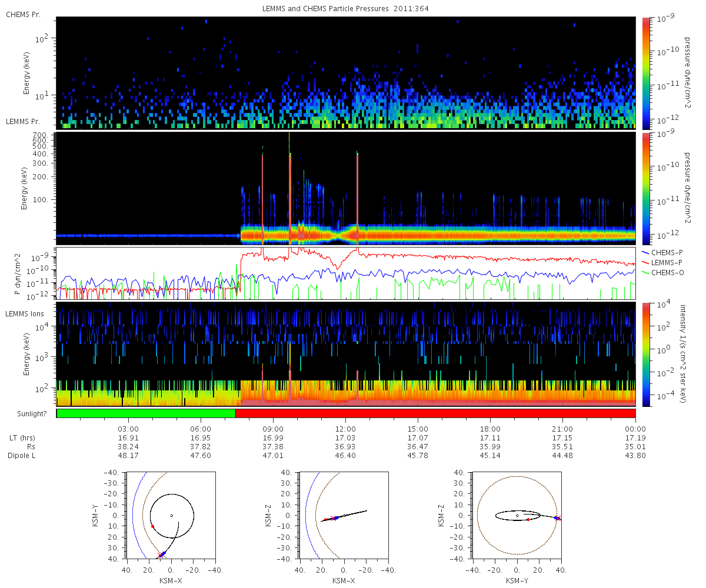Click the 09:00 time axis tick label
Viewport: 706px width, 588px height.
pos(273,429)
